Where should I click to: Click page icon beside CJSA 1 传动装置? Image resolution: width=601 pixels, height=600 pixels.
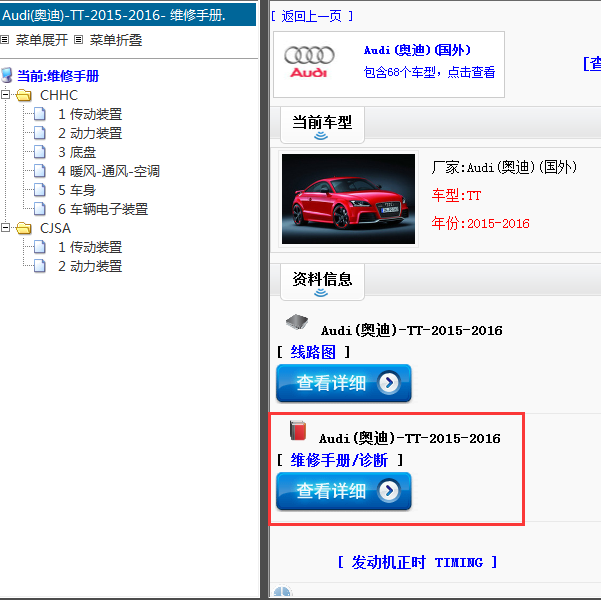pos(39,247)
